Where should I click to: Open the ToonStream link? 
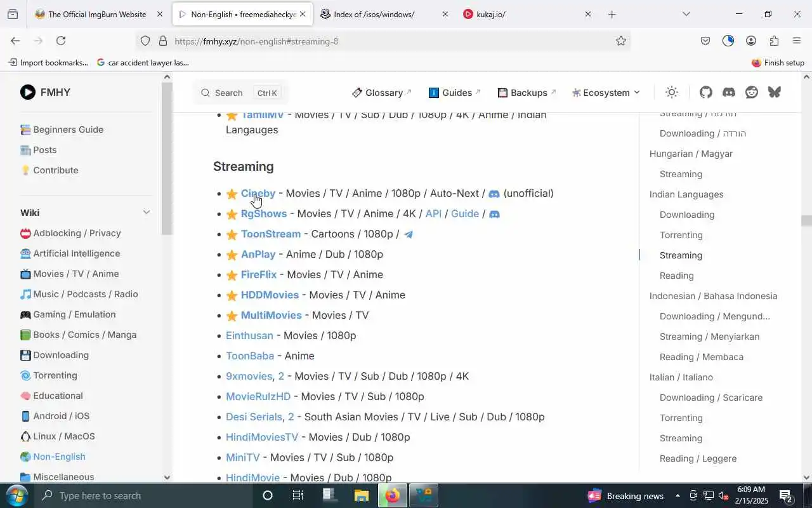(x=271, y=234)
